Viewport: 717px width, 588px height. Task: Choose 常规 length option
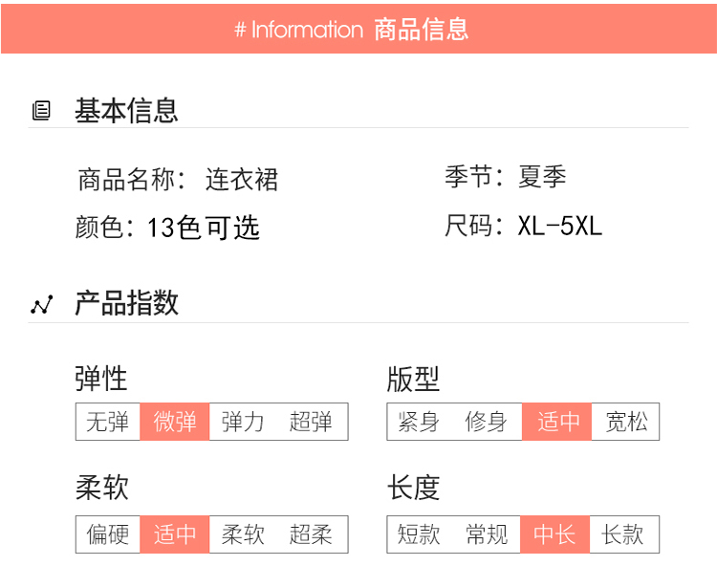(x=487, y=534)
